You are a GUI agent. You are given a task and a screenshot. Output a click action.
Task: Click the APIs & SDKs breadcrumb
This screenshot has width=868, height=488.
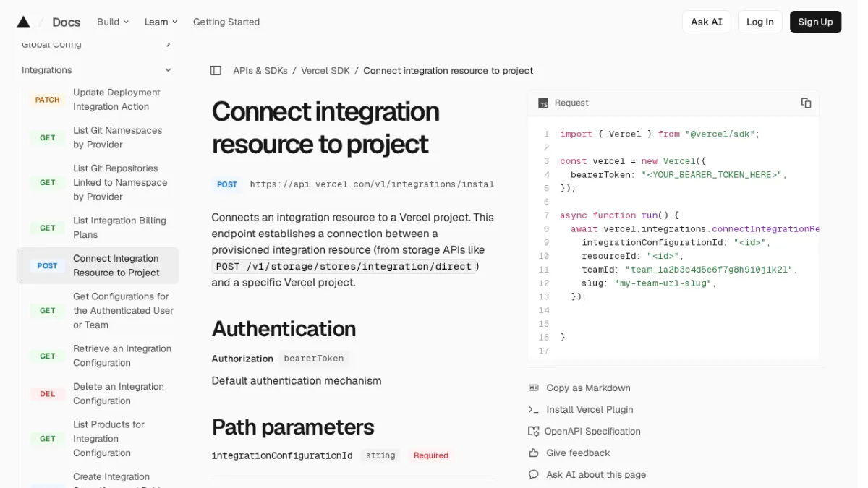click(x=260, y=71)
